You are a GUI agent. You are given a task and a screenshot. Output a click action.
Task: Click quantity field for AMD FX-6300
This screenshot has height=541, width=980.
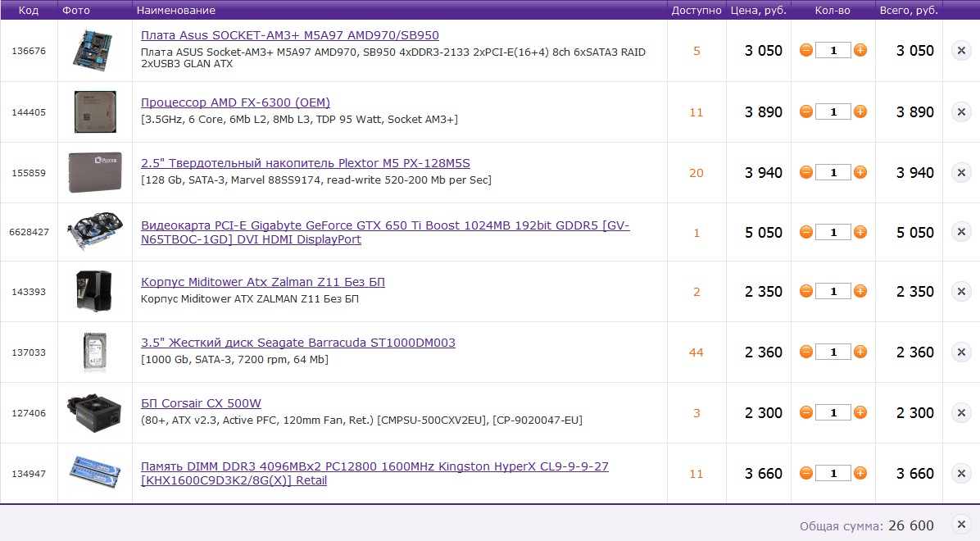tap(833, 112)
